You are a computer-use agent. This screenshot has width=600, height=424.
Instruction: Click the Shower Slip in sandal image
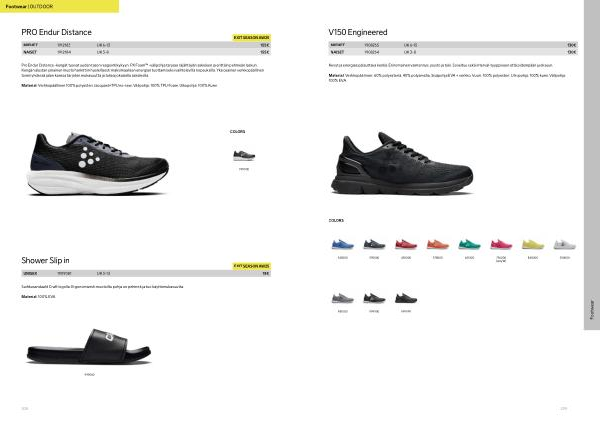(x=89, y=346)
